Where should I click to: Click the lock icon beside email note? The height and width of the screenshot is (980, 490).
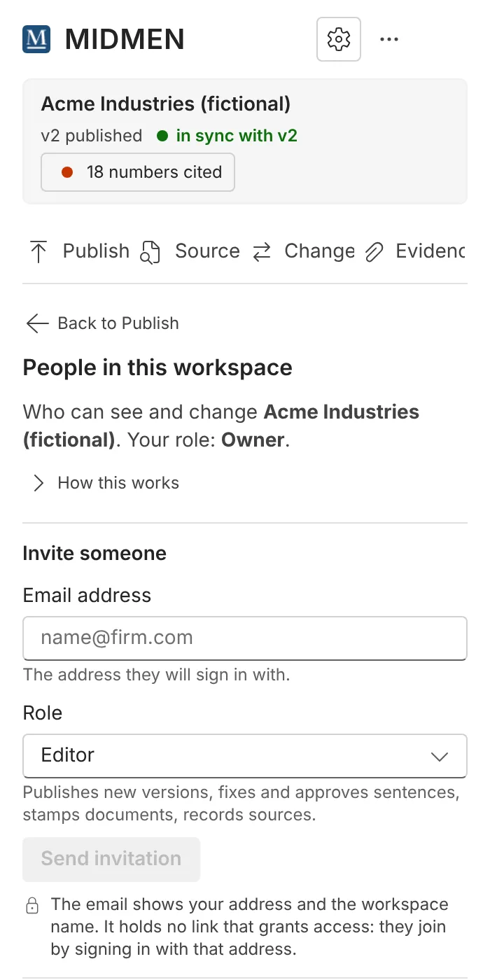[x=32, y=906]
